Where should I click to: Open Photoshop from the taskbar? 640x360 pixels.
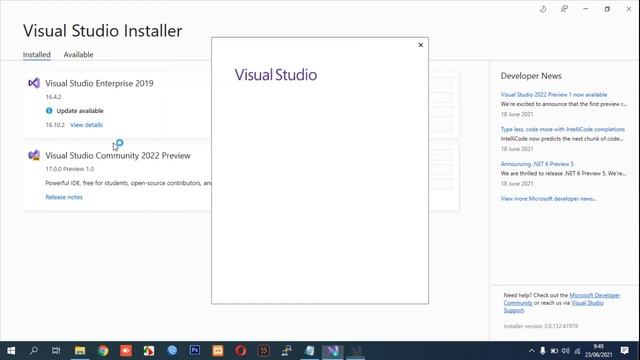tap(195, 351)
